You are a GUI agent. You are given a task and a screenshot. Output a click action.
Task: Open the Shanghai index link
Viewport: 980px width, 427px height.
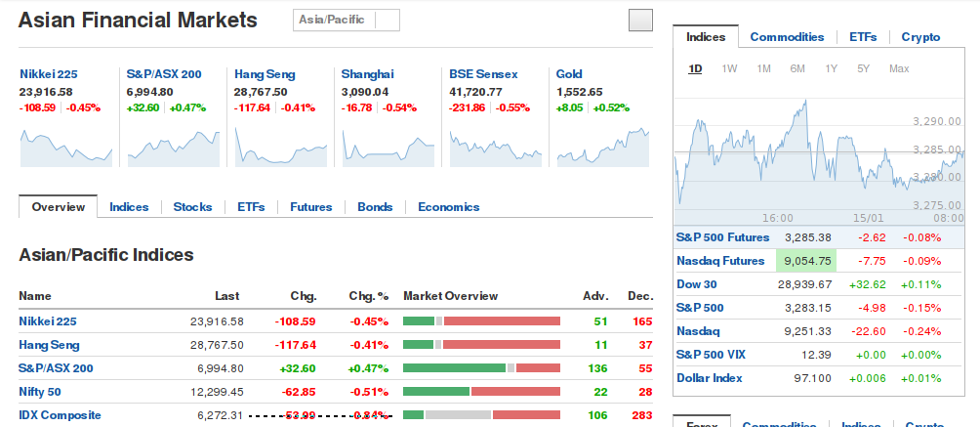[x=367, y=74]
